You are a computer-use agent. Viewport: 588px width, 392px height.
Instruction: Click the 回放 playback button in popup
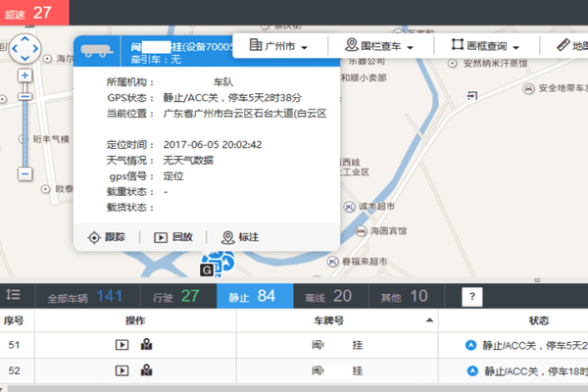point(173,237)
